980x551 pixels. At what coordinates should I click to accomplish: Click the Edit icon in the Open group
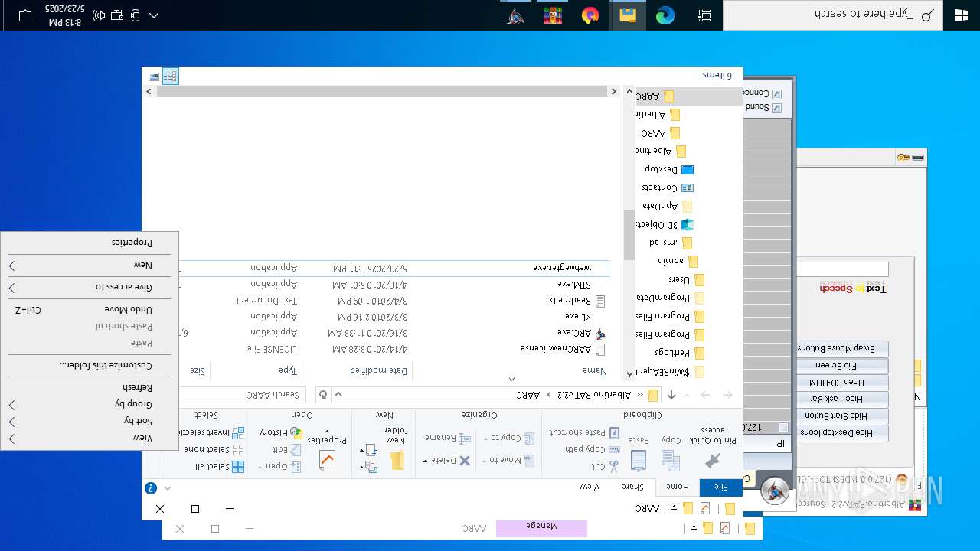click(296, 450)
